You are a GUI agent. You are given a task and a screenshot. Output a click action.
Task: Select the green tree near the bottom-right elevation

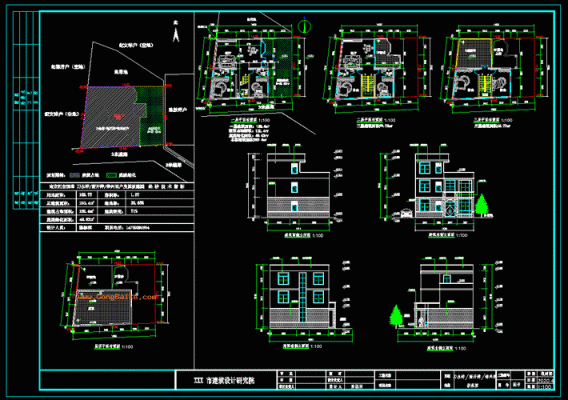396,316
